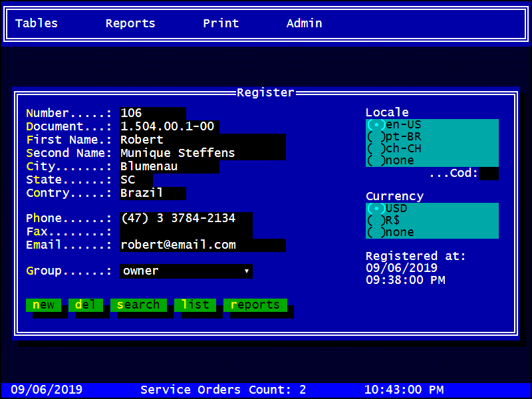
Task: Open the Tables menu
Action: pyautogui.click(x=37, y=23)
